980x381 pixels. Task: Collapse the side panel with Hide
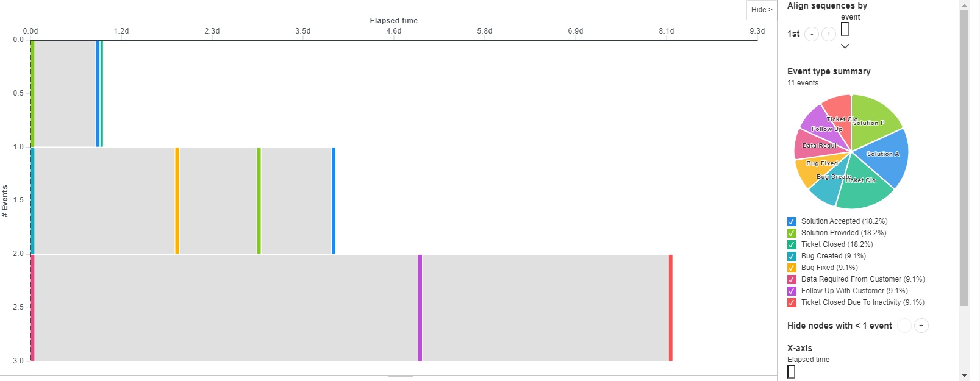[x=762, y=10]
